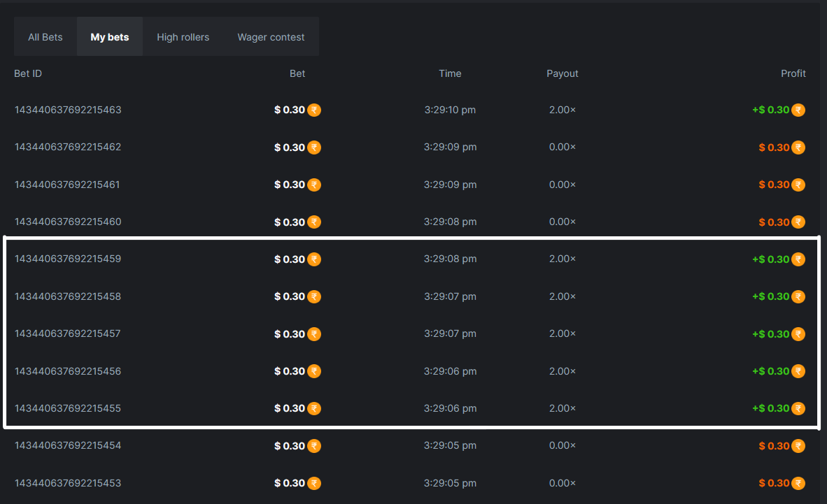
Task: Click profit coin icon for bet ending 5461
Action: [x=798, y=185]
